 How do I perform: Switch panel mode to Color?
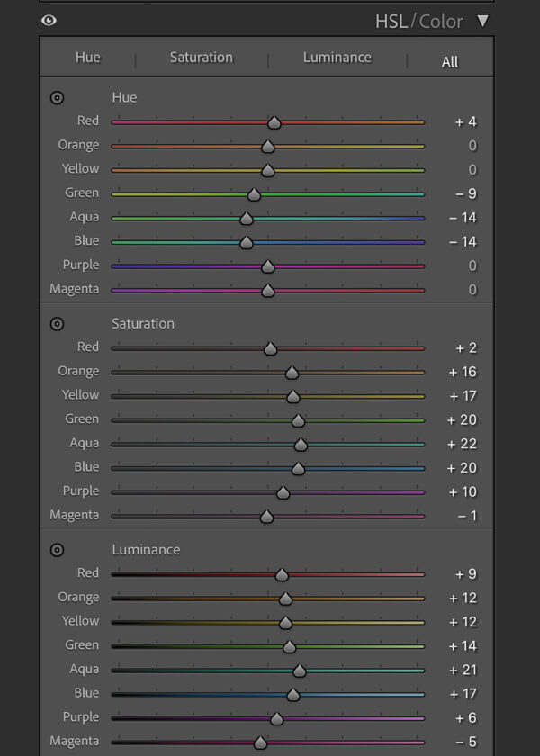click(x=441, y=22)
